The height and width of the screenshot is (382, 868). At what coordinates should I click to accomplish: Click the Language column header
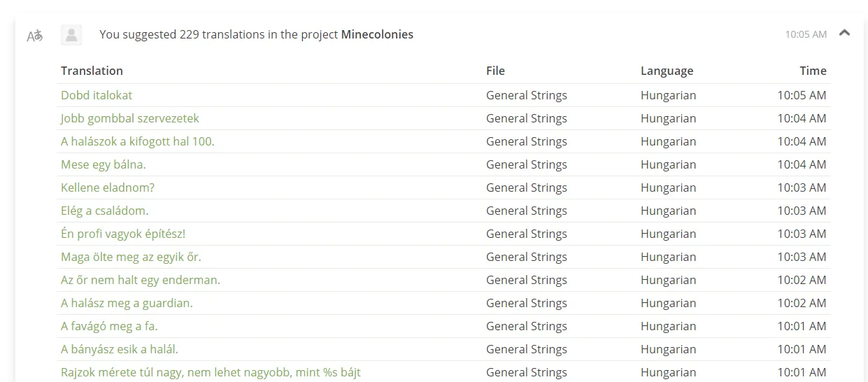point(667,71)
